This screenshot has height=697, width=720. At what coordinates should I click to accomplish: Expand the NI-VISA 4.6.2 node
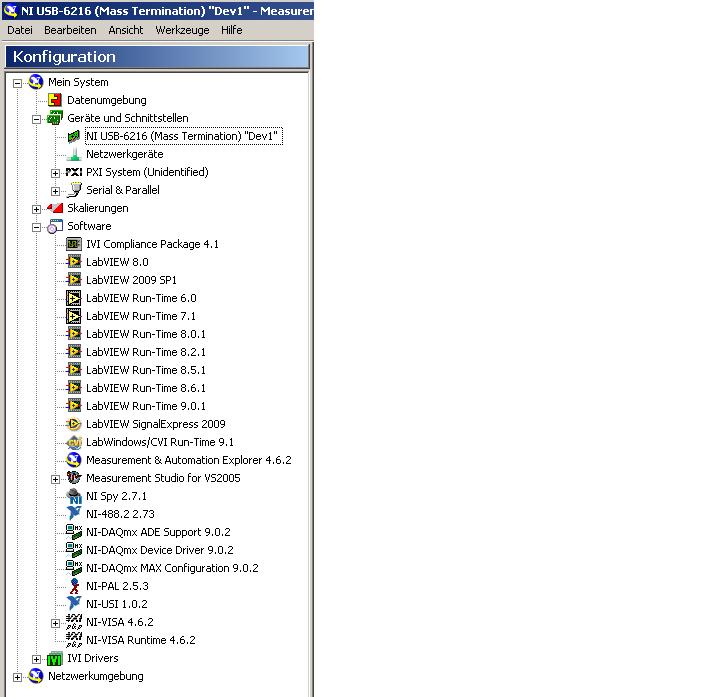(x=55, y=623)
